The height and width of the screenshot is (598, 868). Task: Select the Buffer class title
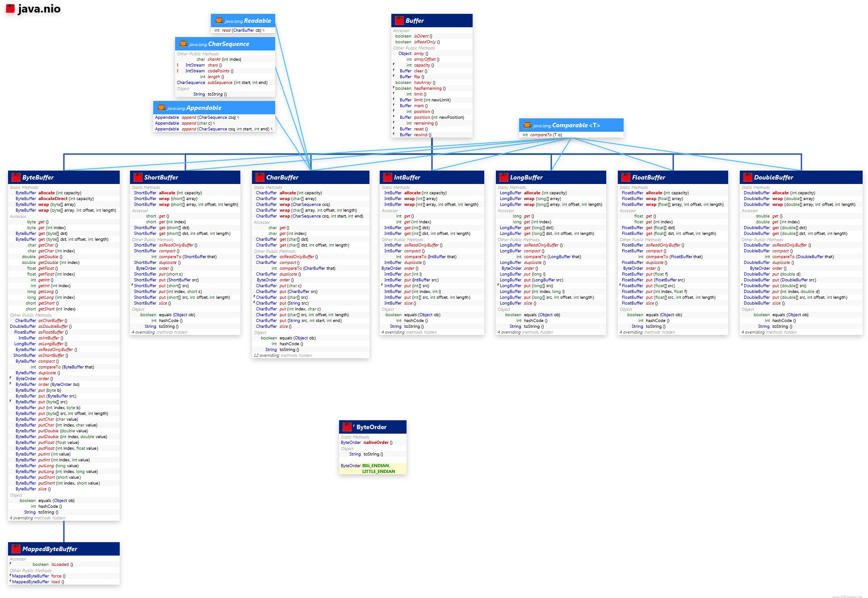pos(415,21)
